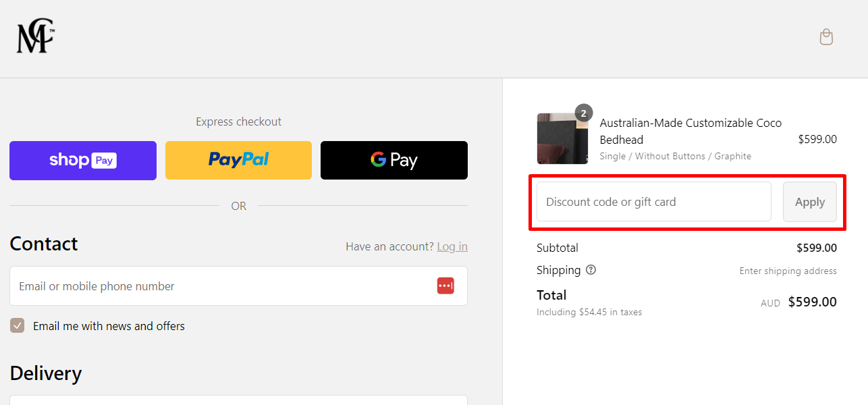
Task: Click the shipping help question mark icon
Action: [591, 270]
